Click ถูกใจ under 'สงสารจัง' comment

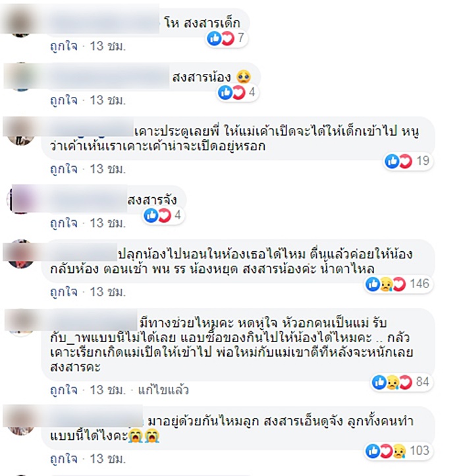64,223
